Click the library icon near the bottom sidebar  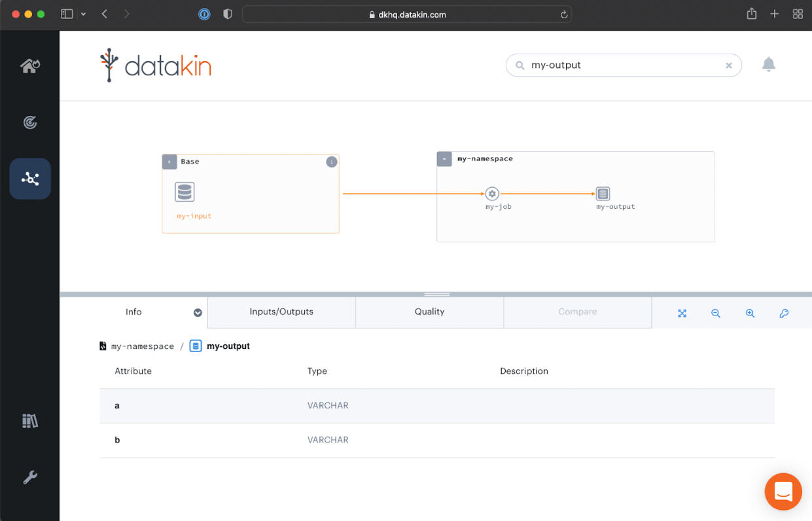(x=30, y=420)
